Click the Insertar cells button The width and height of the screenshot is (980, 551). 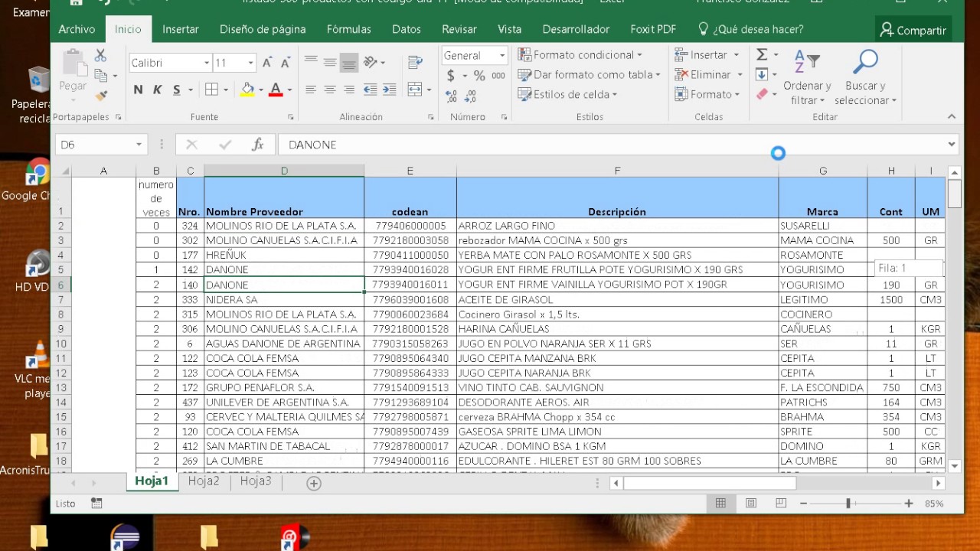pyautogui.click(x=707, y=55)
